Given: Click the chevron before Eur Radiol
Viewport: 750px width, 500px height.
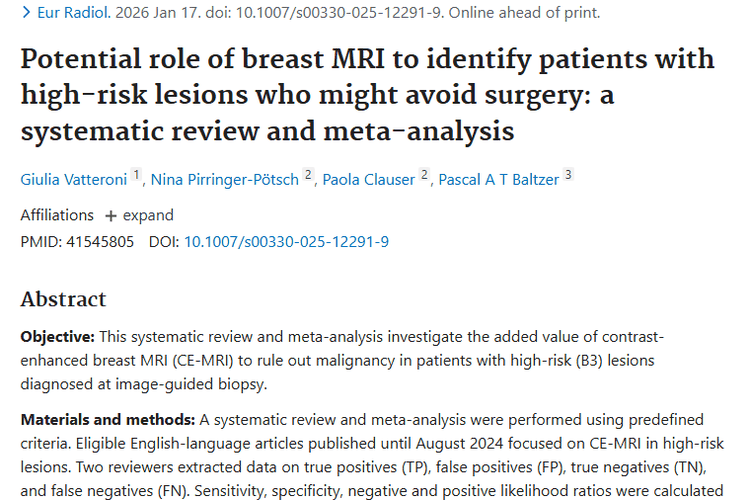Looking at the screenshot, I should click(x=26, y=14).
